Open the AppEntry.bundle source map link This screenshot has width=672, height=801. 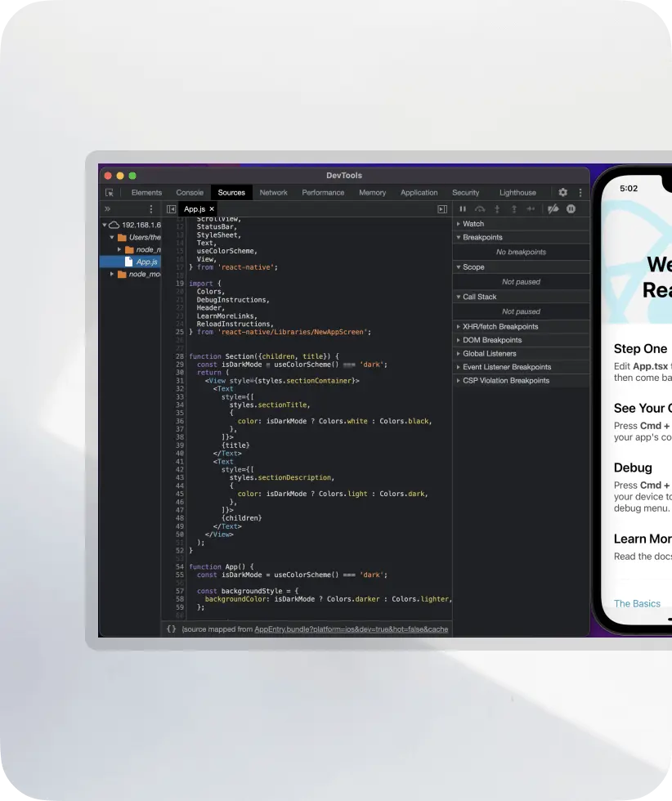pos(351,629)
